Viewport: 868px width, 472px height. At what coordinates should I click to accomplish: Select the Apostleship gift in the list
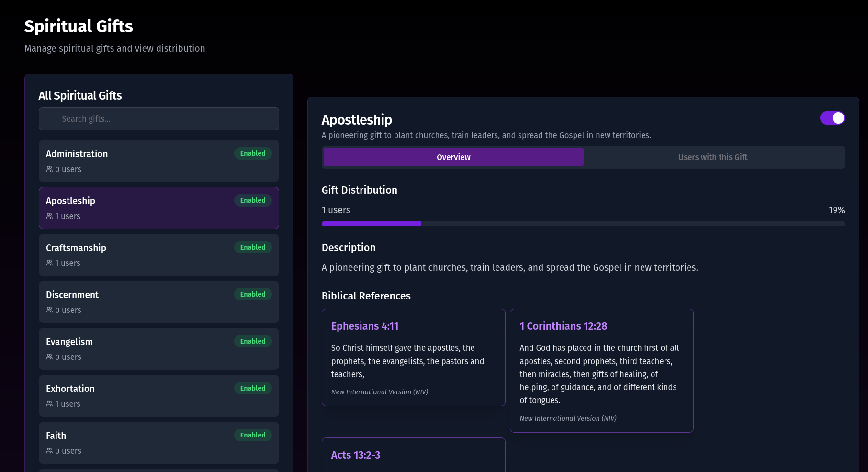159,208
